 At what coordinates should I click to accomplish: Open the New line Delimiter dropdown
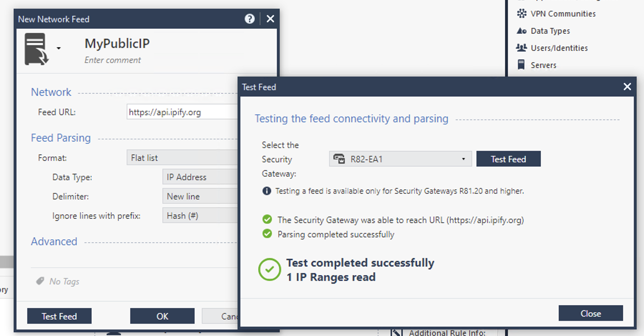[x=200, y=196]
